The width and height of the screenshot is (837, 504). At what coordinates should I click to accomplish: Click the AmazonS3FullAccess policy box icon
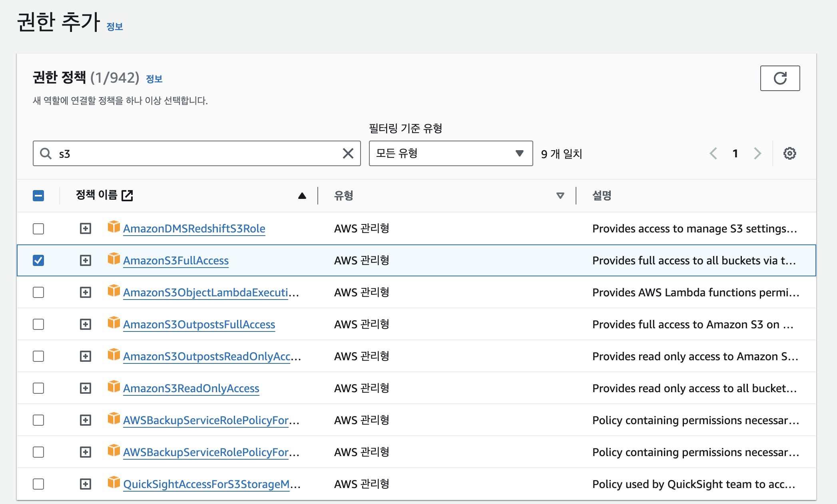click(114, 259)
